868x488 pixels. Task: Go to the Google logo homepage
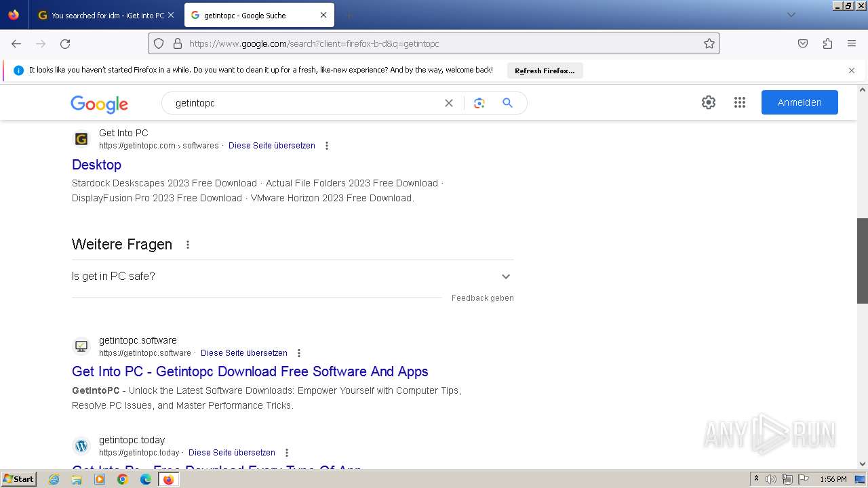pos(99,104)
